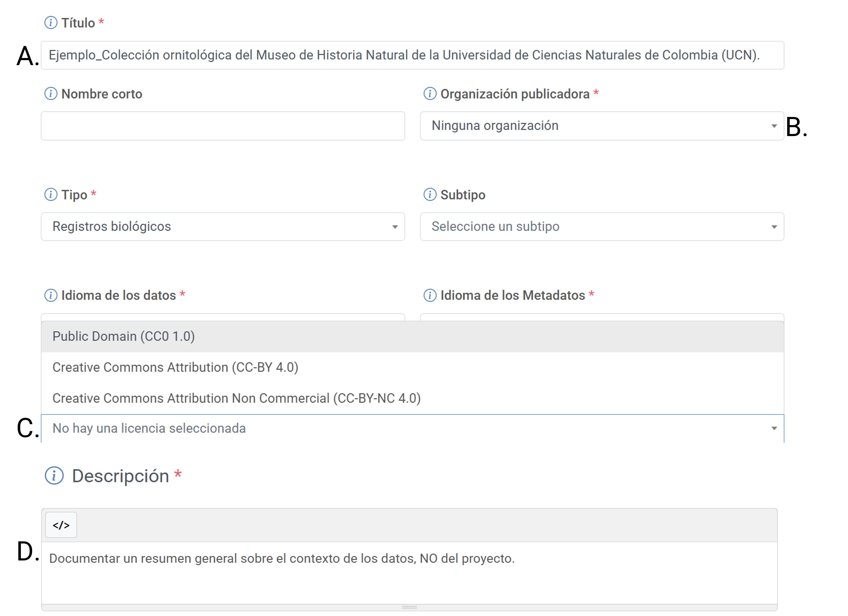
Task: Click the info icon for Idioma de los datos
Action: (x=51, y=295)
